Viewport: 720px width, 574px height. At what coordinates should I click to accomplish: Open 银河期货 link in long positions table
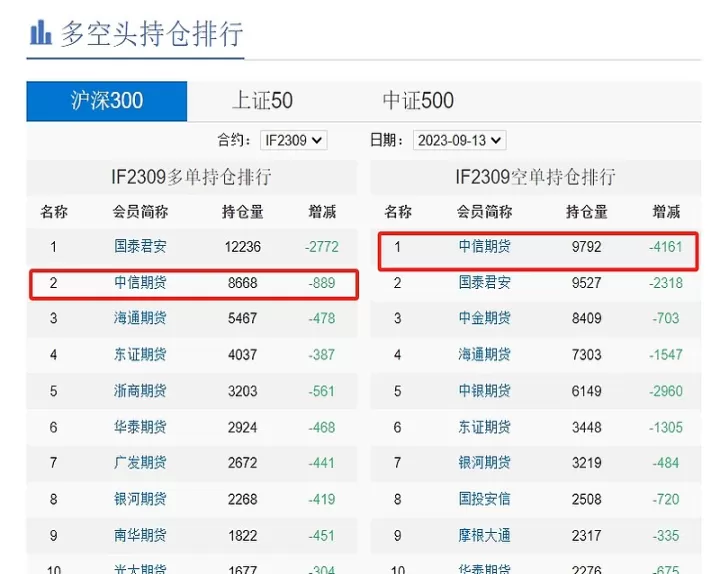[x=140, y=499]
